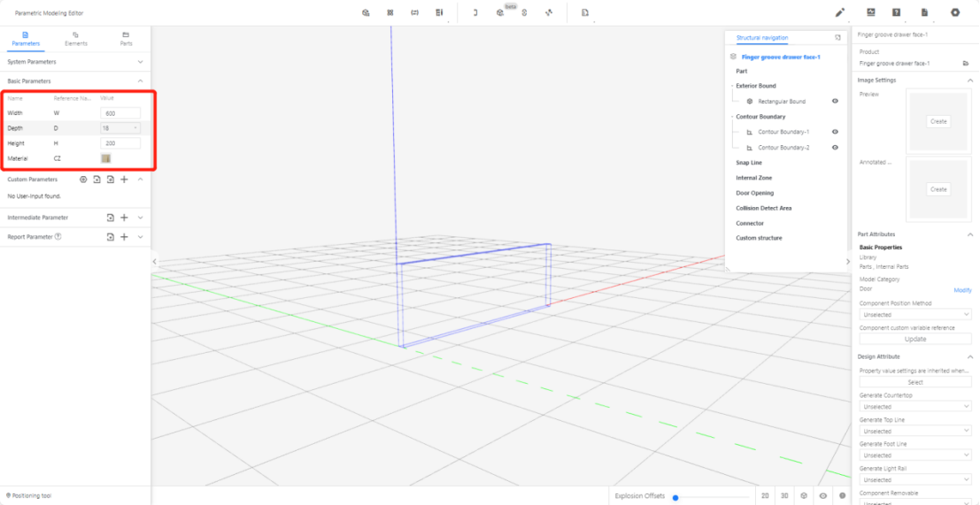Screen dimensions: 980x505
Task: Click the folder icon beside Product name
Action: pyautogui.click(x=966, y=64)
